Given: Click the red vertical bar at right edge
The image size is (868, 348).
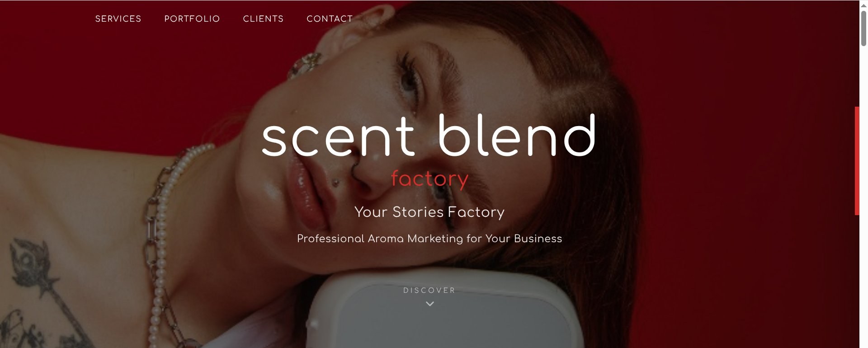Looking at the screenshot, I should pos(857,160).
